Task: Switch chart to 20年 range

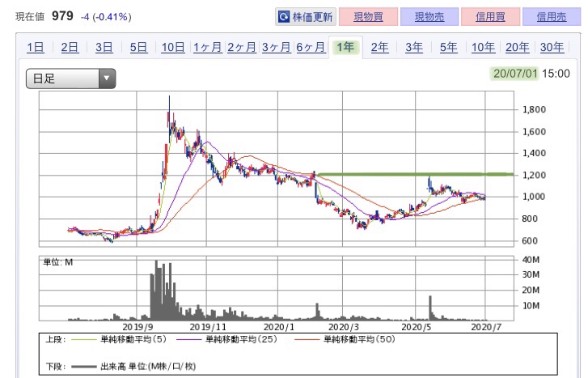Action: click(x=518, y=47)
